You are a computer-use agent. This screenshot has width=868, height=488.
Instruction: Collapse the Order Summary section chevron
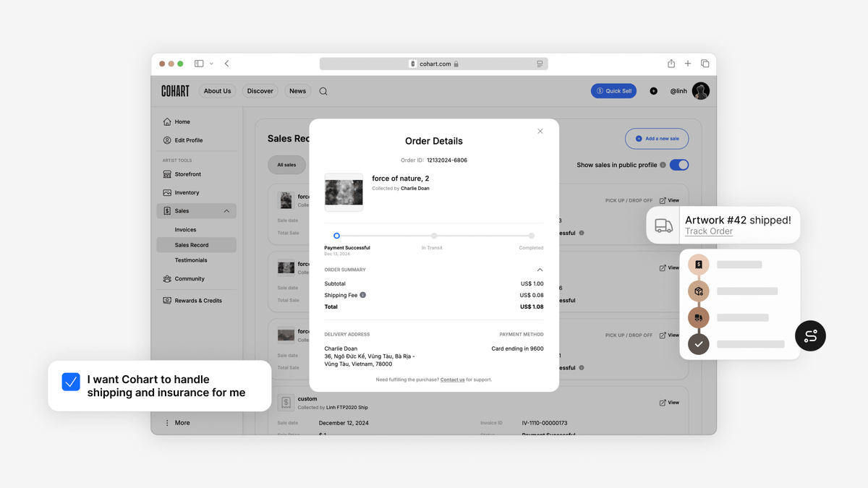(x=540, y=270)
